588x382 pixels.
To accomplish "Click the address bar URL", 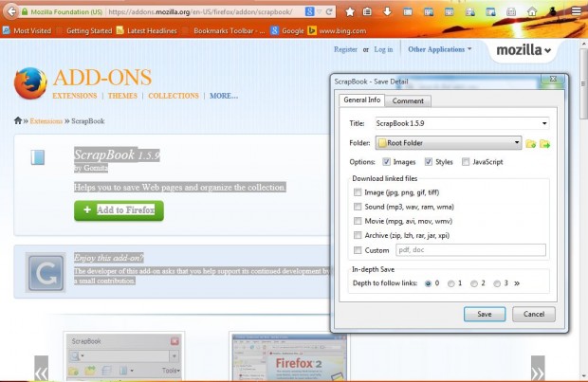I will [x=200, y=12].
